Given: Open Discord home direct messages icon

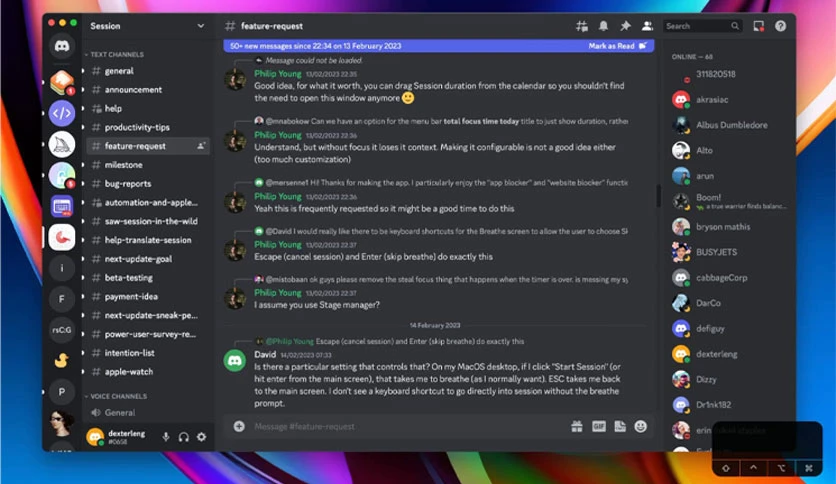Looking at the screenshot, I should click(62, 46).
